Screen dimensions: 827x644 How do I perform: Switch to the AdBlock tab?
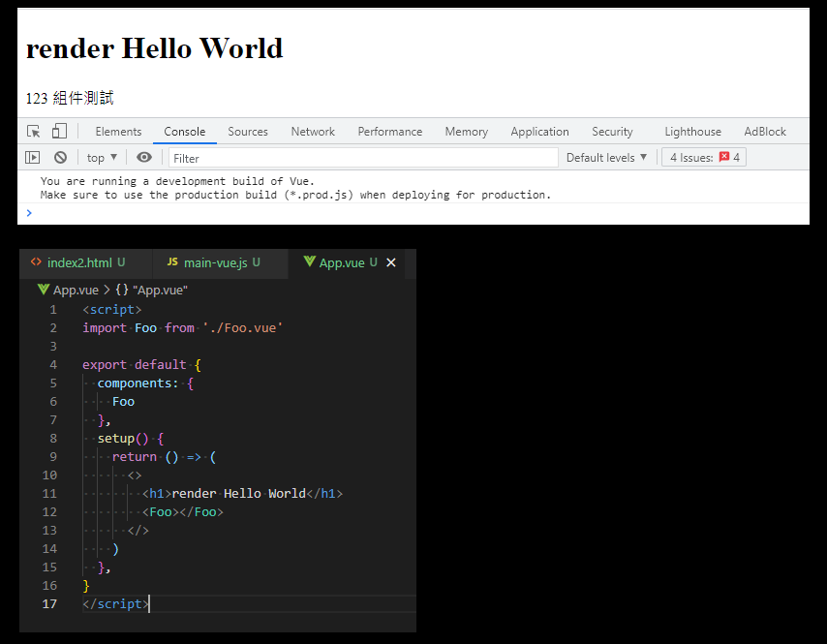(765, 132)
